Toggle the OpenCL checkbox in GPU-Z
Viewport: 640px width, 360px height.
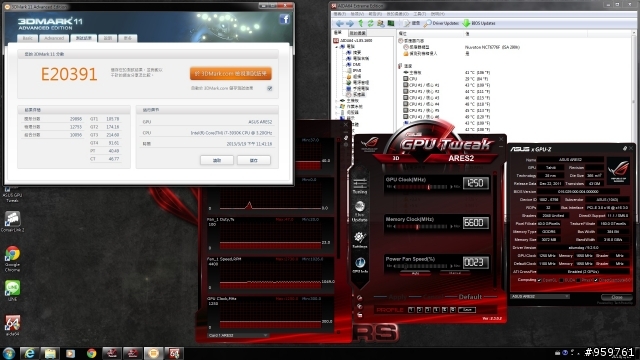point(540,280)
